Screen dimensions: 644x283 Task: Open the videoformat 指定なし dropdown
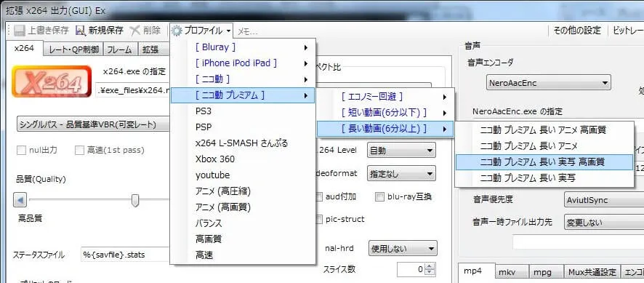click(x=401, y=174)
